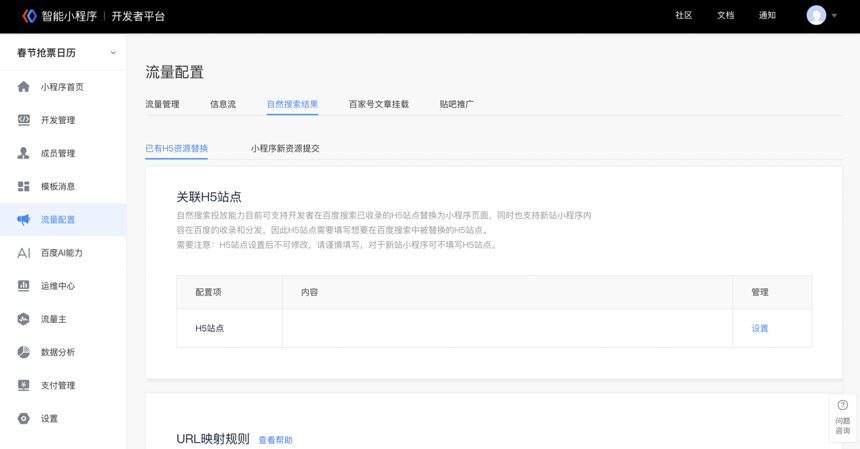Click the 流量配置 page title

pyautogui.click(x=174, y=72)
